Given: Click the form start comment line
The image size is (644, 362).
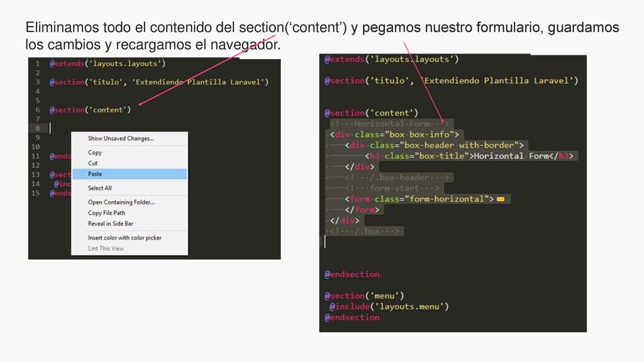Looking at the screenshot, I should (392, 188).
